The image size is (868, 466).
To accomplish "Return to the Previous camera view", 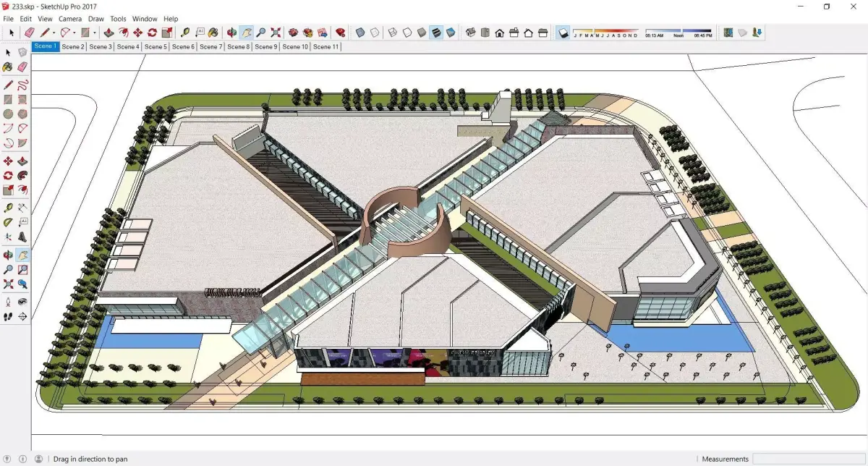I will [x=22, y=284].
